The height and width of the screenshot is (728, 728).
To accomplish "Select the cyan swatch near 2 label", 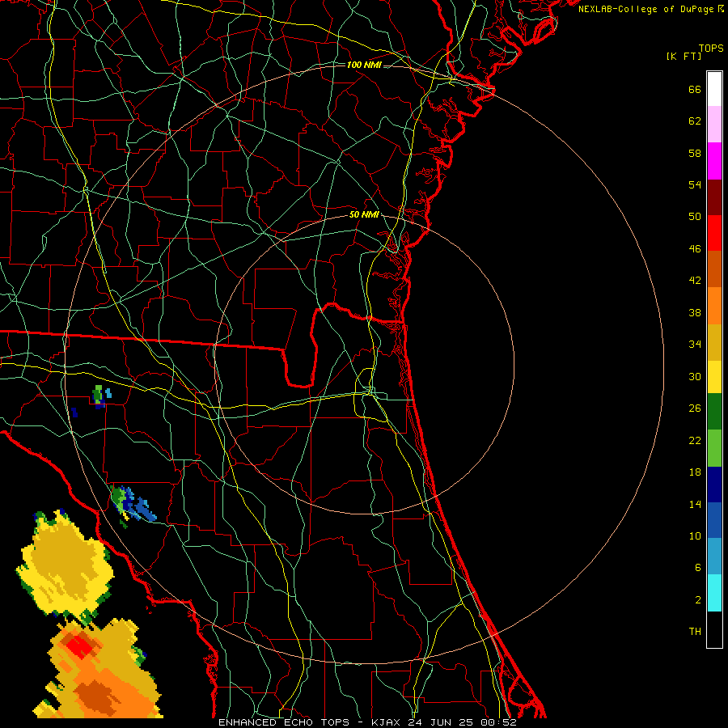I will 714,593.
